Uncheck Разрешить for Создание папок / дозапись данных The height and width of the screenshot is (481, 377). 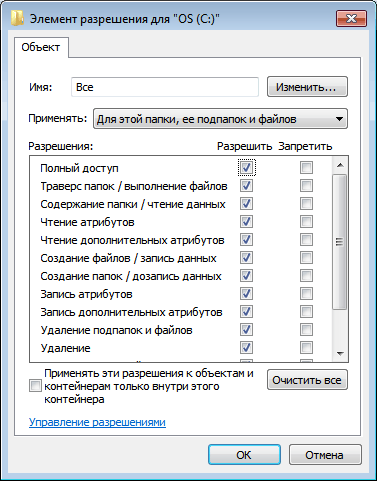tap(246, 275)
